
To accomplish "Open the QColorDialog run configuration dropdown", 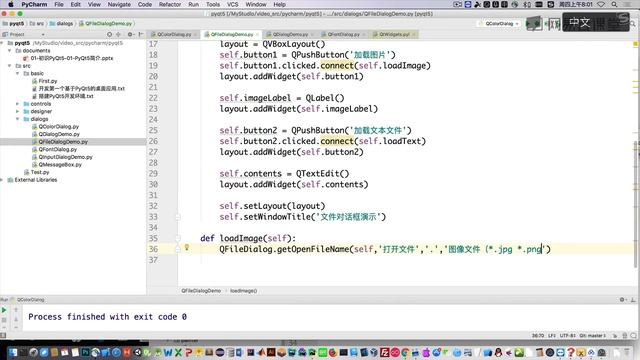I will tap(499, 24).
